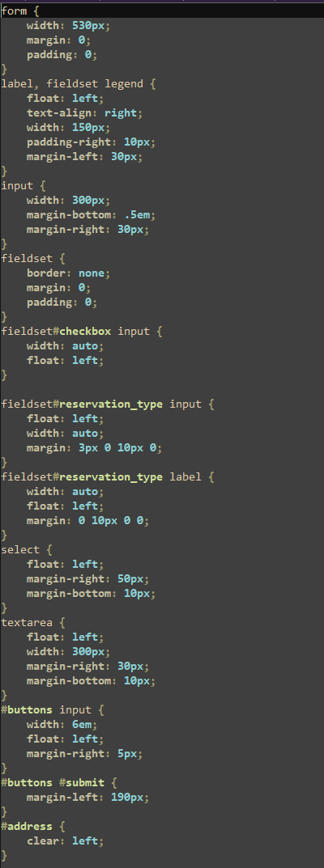Click the 'clear: left' declaration under #address
The image size is (324, 868).
[x=66, y=841]
